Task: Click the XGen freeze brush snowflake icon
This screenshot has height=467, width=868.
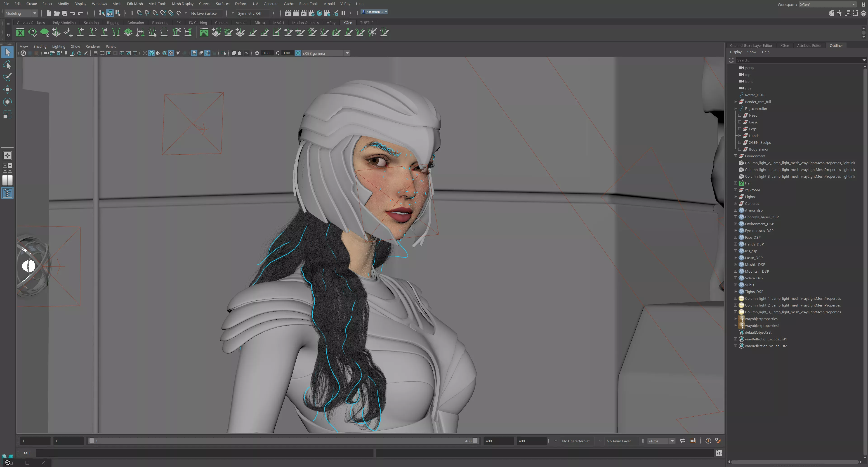Action: click(372, 32)
